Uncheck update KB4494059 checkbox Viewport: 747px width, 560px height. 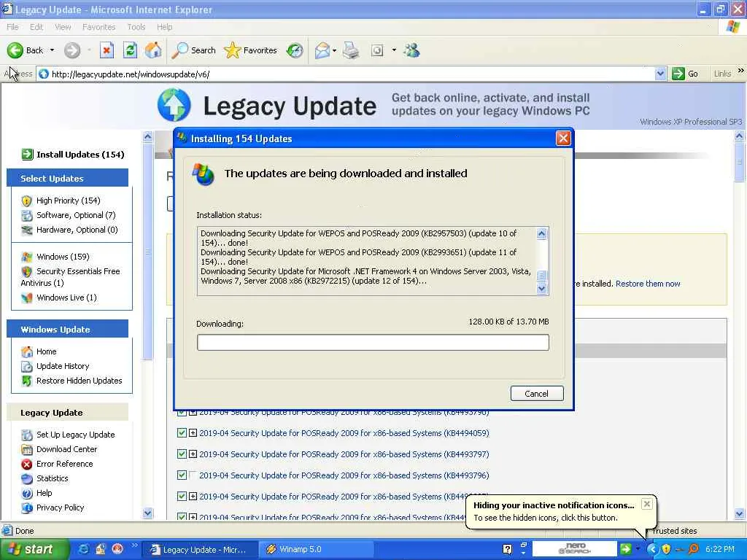[182, 433]
